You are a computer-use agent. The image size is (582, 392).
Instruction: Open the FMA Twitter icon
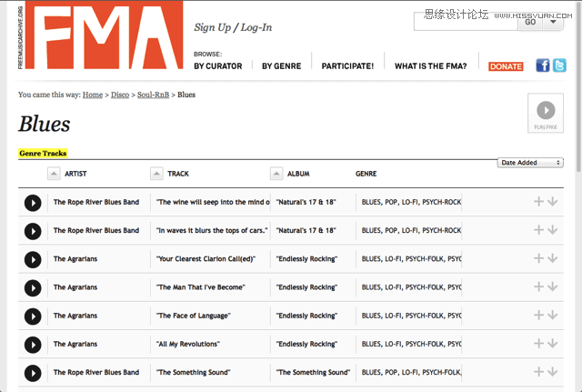click(x=559, y=65)
